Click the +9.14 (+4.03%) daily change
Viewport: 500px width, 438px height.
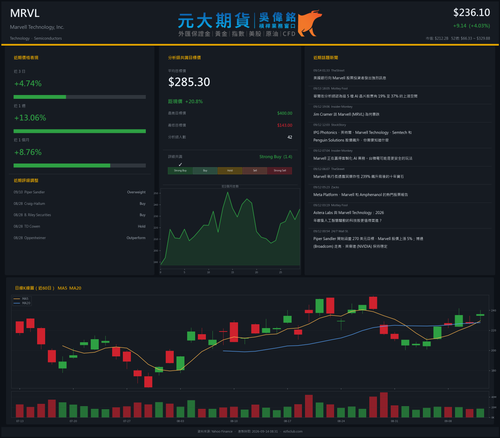point(471,26)
